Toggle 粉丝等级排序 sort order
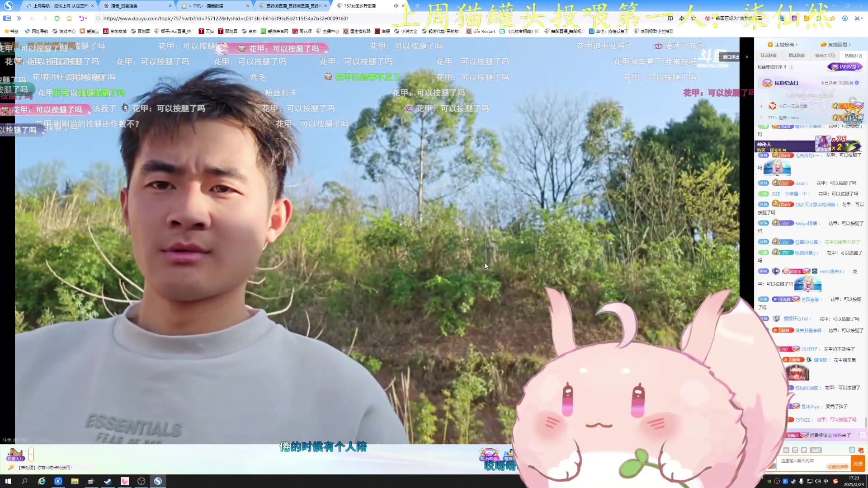The width and height of the screenshot is (868, 488). pyautogui.click(x=771, y=67)
